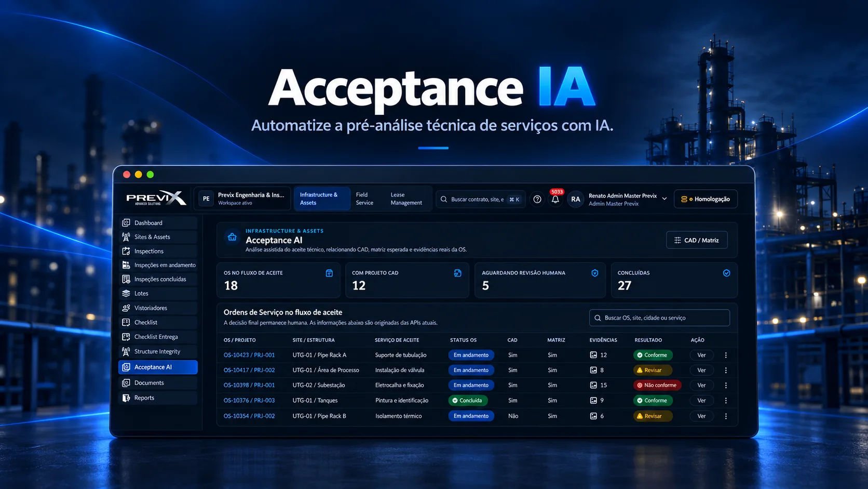
Task: Click evidence image icon in OS-10398 row
Action: [x=593, y=385]
